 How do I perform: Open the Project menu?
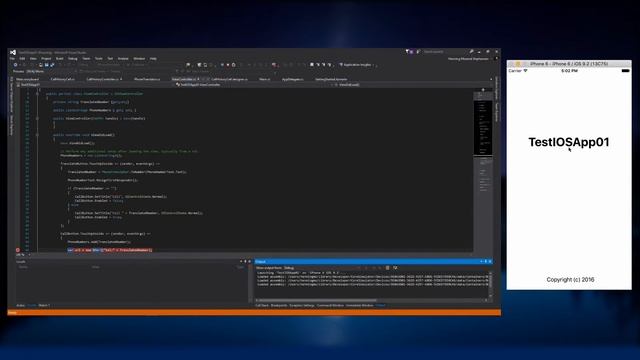[x=46, y=59]
